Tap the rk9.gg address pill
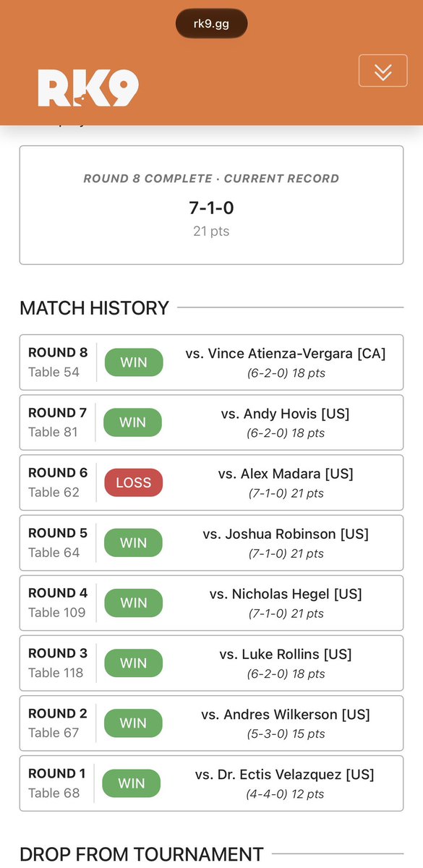 [x=211, y=23]
